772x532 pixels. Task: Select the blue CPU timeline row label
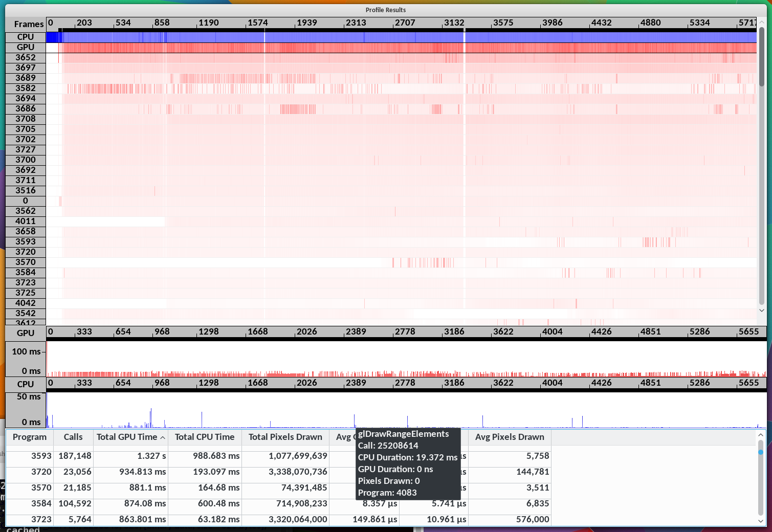coord(26,37)
